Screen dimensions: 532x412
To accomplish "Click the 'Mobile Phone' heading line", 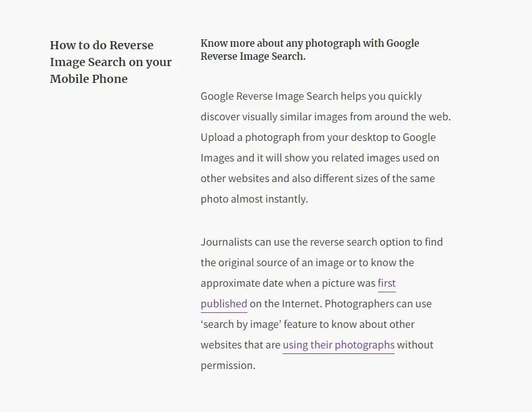I will pos(89,79).
